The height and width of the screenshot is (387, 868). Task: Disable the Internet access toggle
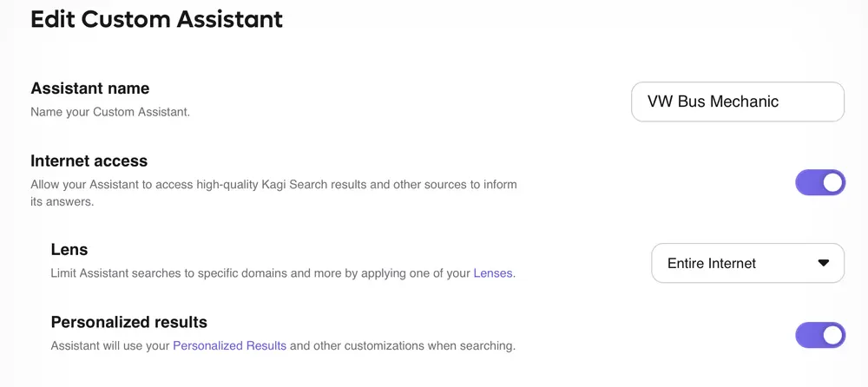pos(819,182)
